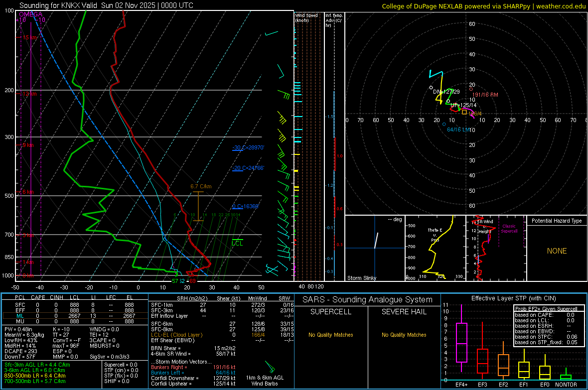Click the 'Corfidi Downshear' row
588x390 pixels.
tap(193, 378)
